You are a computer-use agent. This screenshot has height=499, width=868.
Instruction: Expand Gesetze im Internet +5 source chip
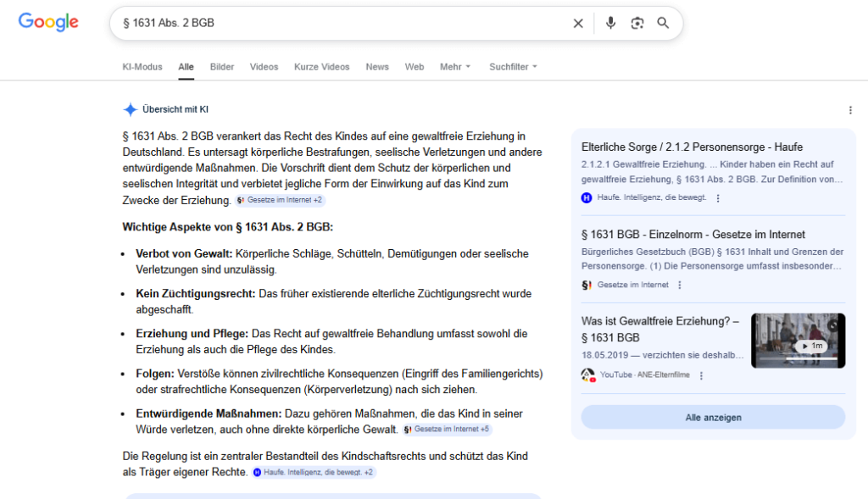tap(447, 430)
